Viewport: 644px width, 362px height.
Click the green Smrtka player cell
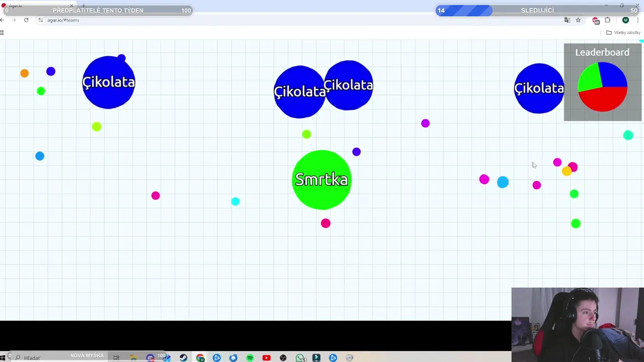tap(321, 179)
